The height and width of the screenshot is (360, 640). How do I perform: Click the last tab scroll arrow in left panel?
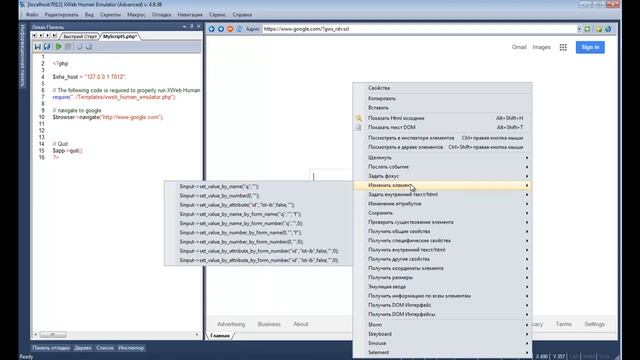click(x=54, y=36)
